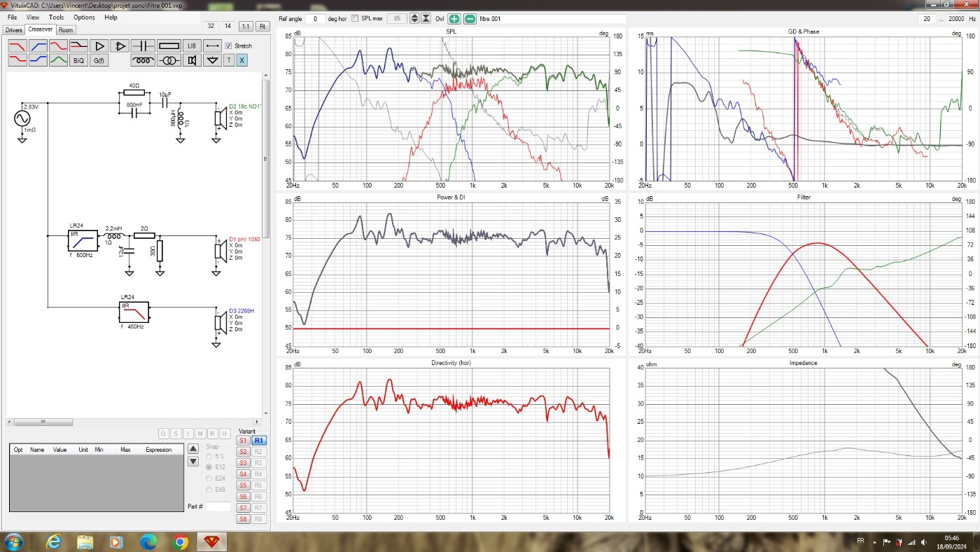980x552 pixels.
Task: Select the capacitor component icon
Action: [143, 46]
